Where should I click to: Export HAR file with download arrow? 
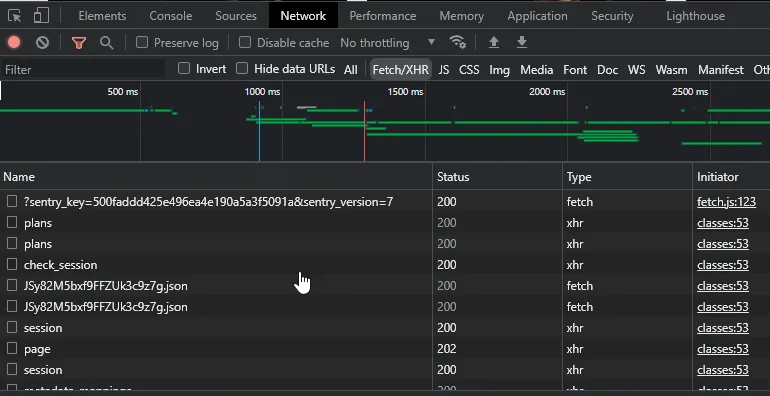tap(522, 43)
